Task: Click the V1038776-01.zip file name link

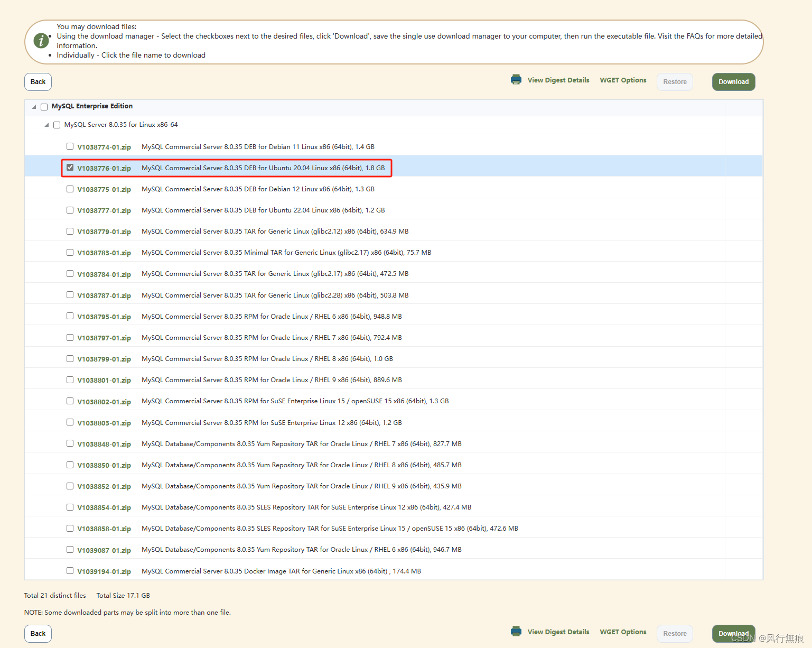Action: coord(104,169)
